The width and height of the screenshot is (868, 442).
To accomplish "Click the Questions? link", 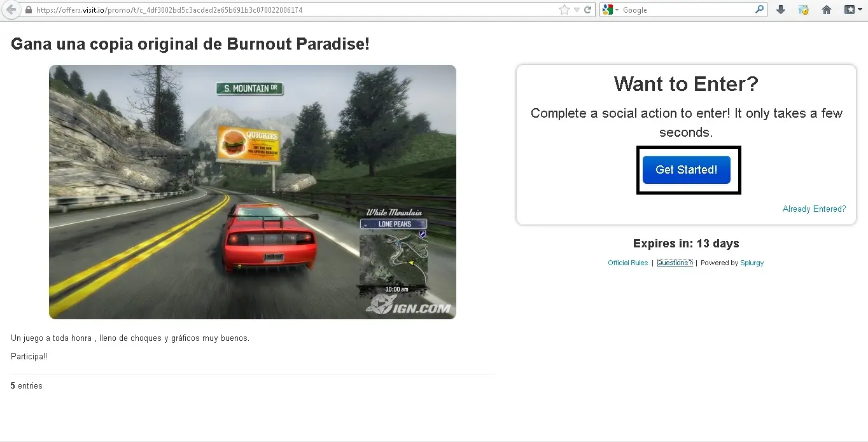I will (x=675, y=263).
